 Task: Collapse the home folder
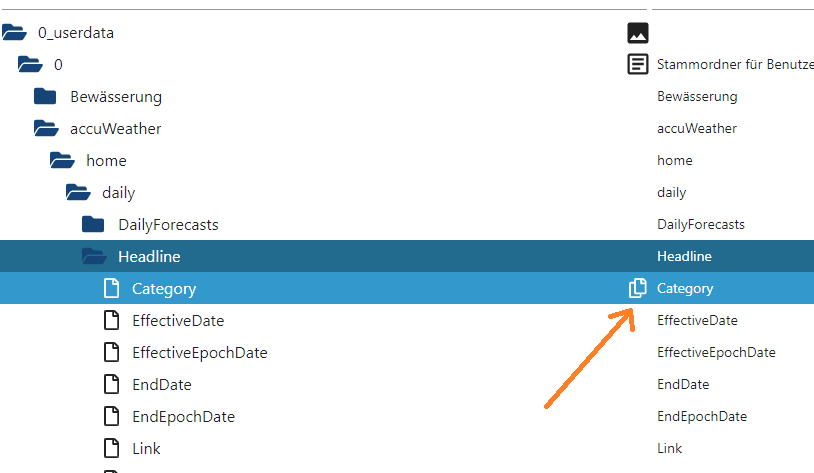point(62,160)
